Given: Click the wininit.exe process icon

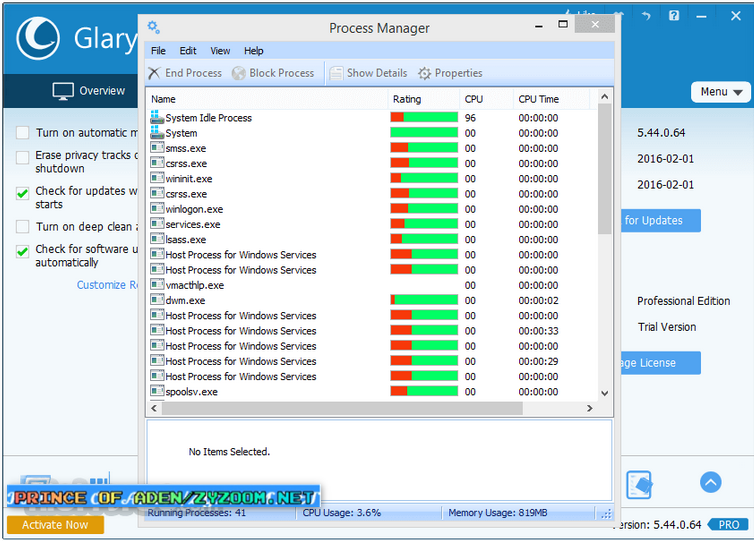Looking at the screenshot, I should pyautogui.click(x=157, y=178).
